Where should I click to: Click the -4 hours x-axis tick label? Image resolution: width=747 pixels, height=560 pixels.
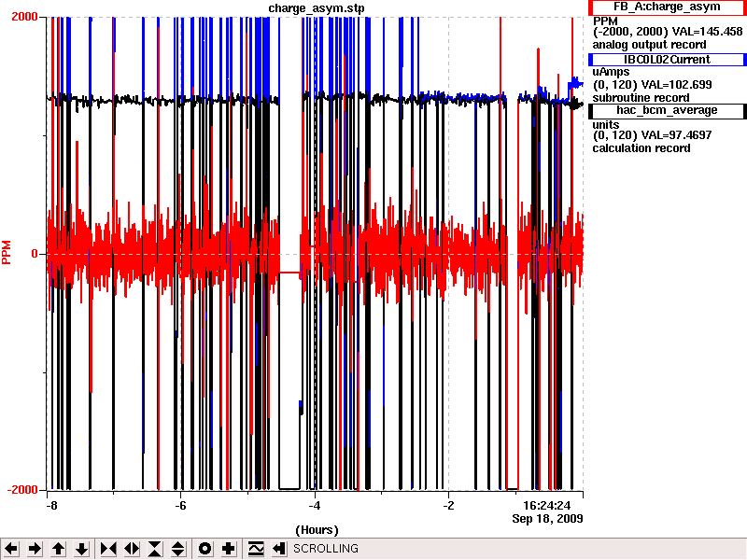pos(315,506)
